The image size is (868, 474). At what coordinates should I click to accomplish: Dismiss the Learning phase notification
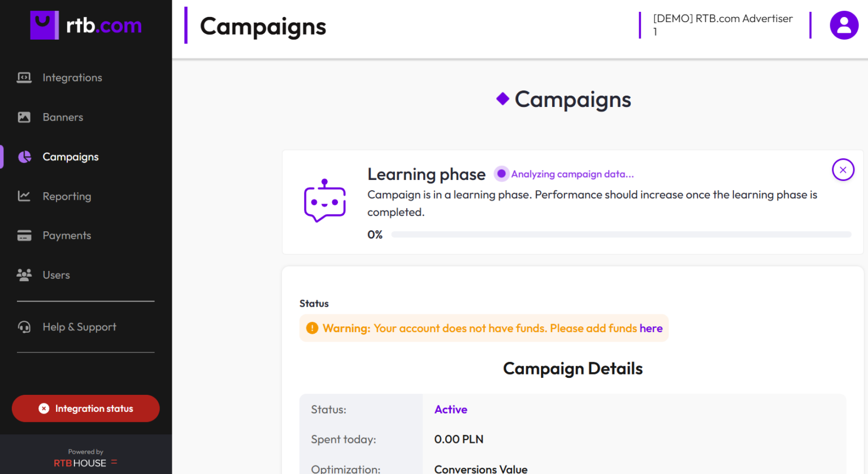point(843,170)
